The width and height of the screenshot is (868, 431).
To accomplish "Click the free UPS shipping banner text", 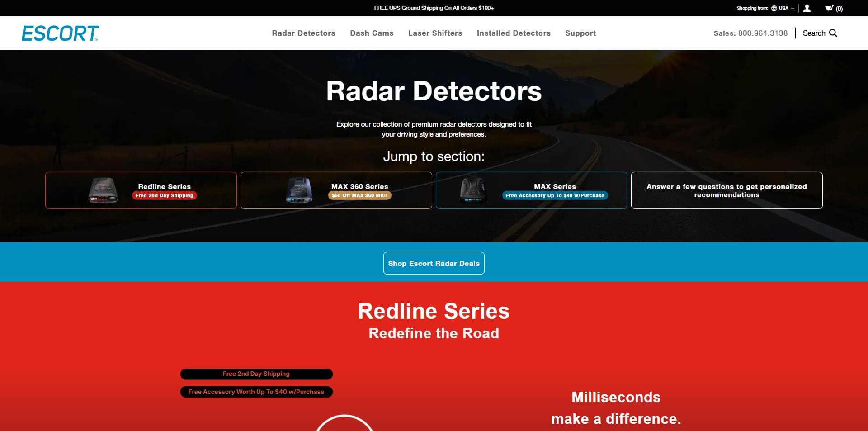I will tap(434, 8).
